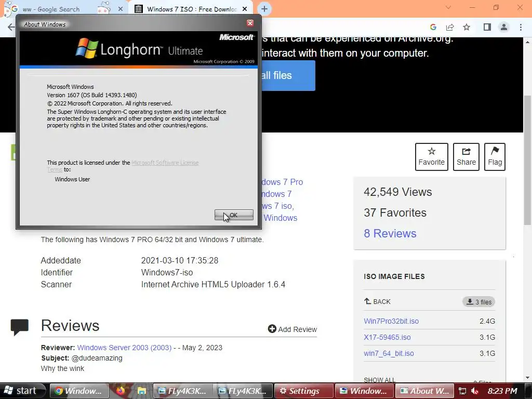Click the Identifier value Windows7-iso

pyautogui.click(x=167, y=272)
